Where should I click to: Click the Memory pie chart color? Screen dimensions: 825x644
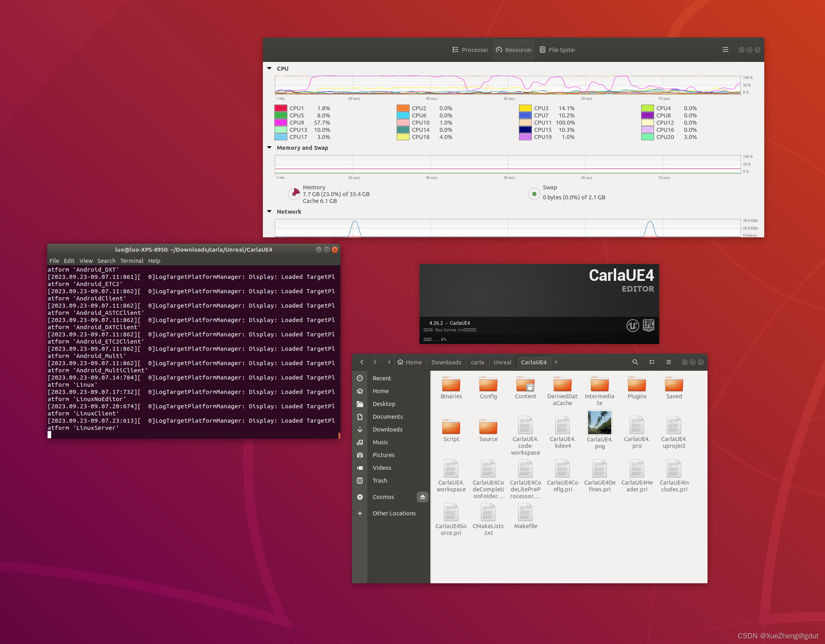pyautogui.click(x=294, y=194)
